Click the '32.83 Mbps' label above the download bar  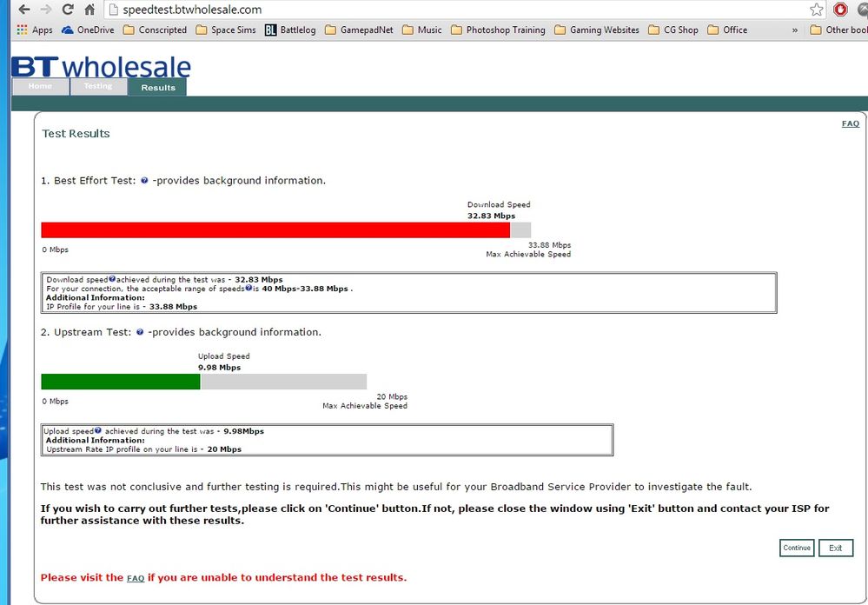pyautogui.click(x=492, y=216)
